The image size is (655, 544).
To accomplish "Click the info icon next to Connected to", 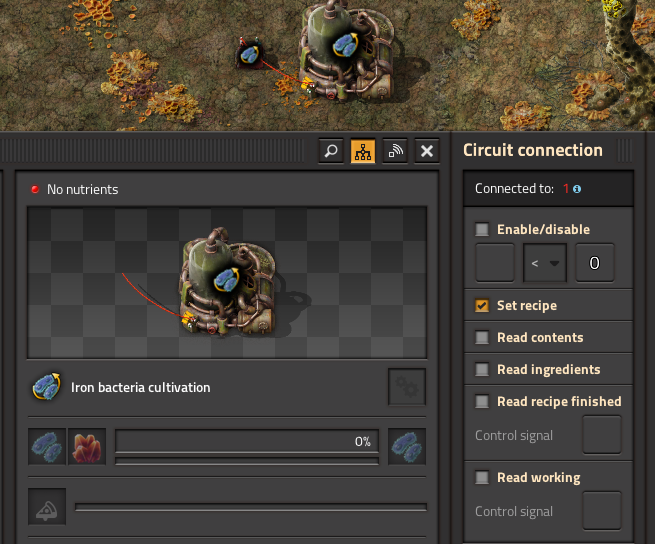I will (x=577, y=189).
